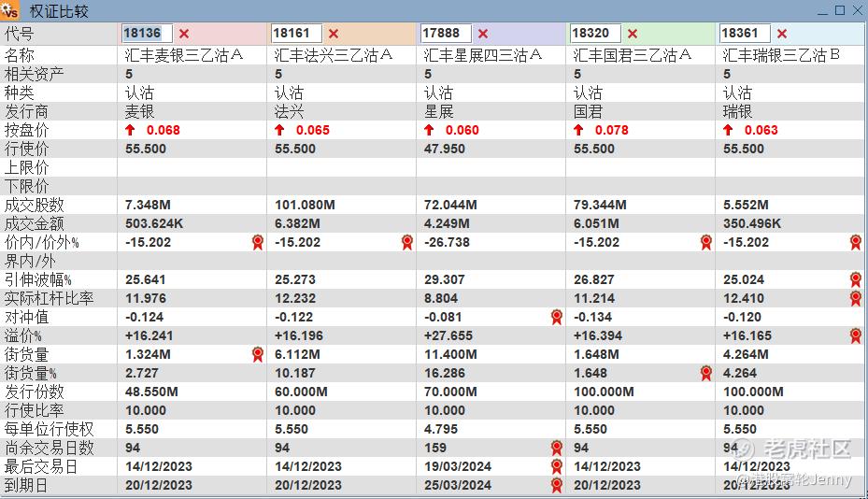Click the 实际杠杆比率 row label
868x499 pixels.
click(x=49, y=298)
